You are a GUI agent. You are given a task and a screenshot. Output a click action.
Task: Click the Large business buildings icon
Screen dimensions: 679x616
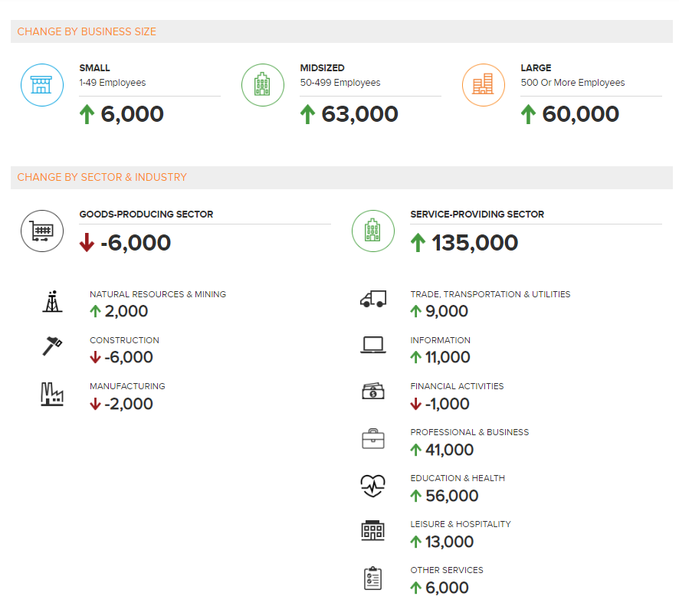point(483,84)
